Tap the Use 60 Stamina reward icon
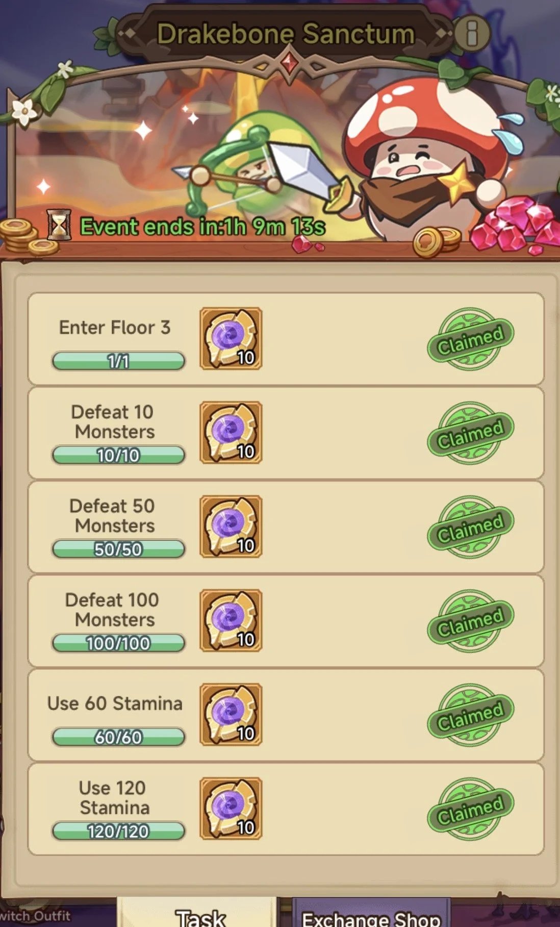The width and height of the screenshot is (560, 927). pos(231,714)
